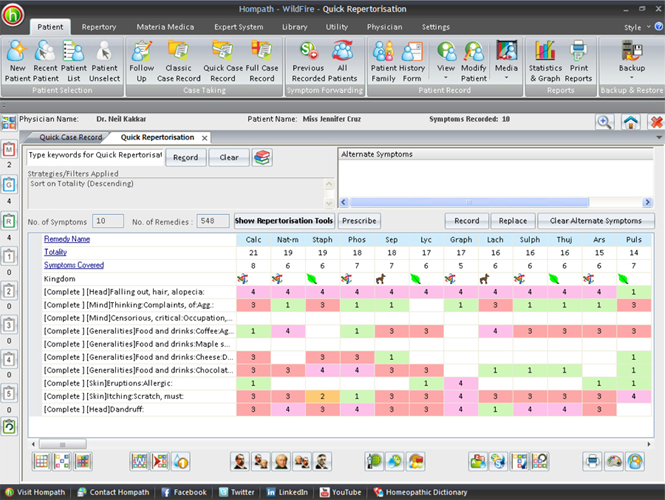Click the Quick Case Record ribbon icon

223,61
